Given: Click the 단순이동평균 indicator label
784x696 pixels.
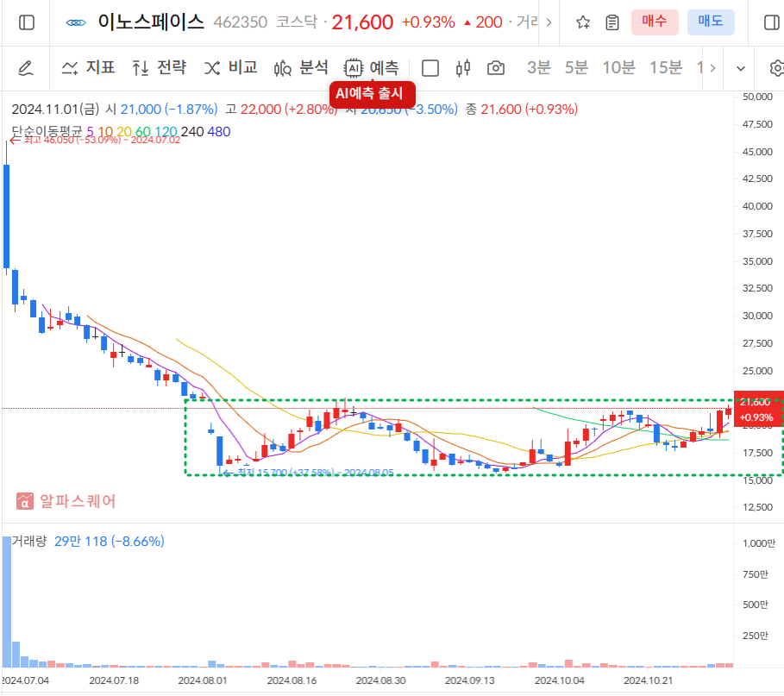Looking at the screenshot, I should [x=47, y=131].
